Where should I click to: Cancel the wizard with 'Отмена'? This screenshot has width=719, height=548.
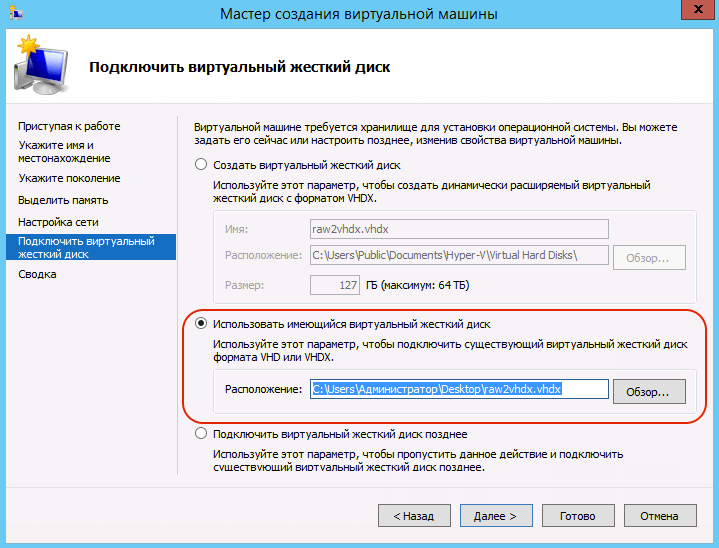click(x=660, y=516)
